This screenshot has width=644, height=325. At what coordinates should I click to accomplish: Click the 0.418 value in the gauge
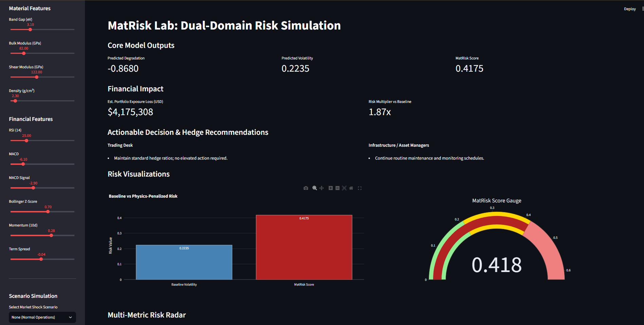coord(497,265)
